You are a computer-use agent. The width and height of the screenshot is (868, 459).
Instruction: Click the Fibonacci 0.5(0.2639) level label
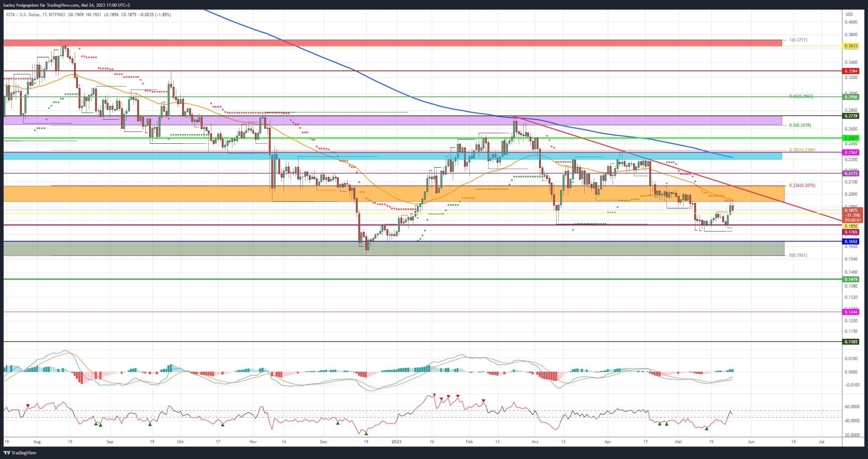pyautogui.click(x=800, y=125)
